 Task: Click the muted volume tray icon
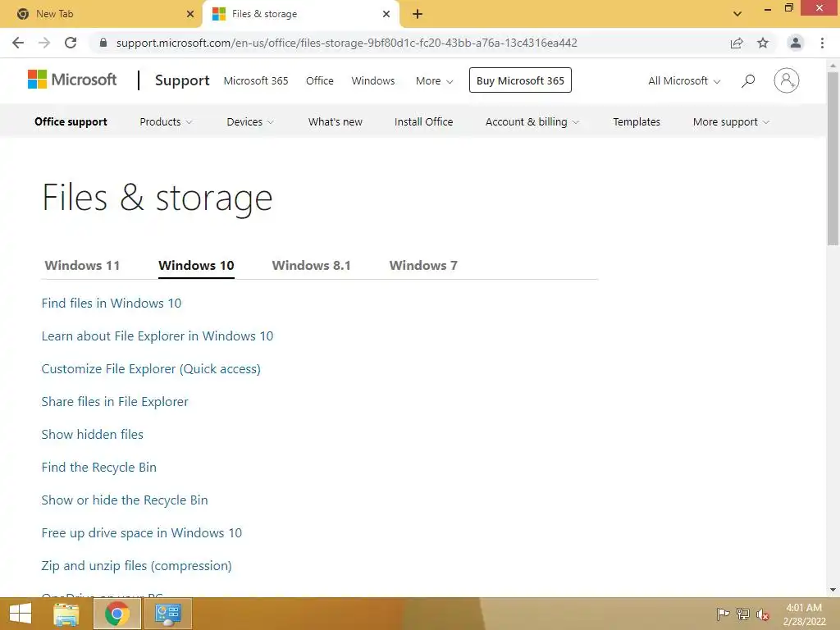point(763,614)
